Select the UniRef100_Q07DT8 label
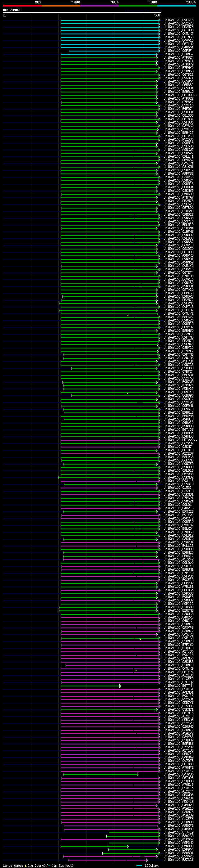This screenshot has width=199, height=868. [179, 761]
